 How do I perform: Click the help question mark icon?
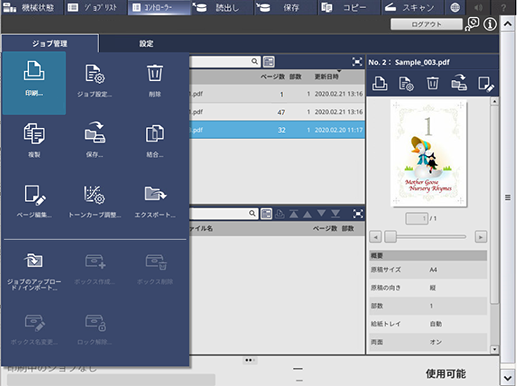pyautogui.click(x=503, y=7)
